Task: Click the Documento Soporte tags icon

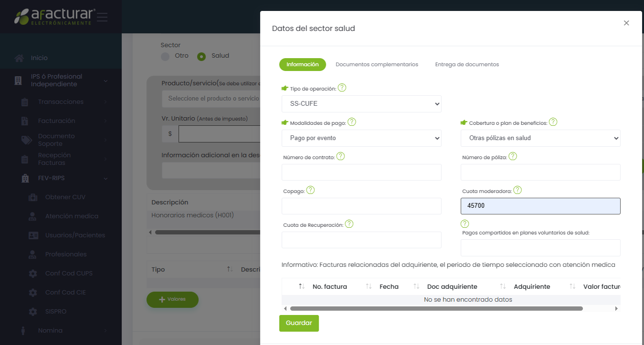Action: pos(26,140)
